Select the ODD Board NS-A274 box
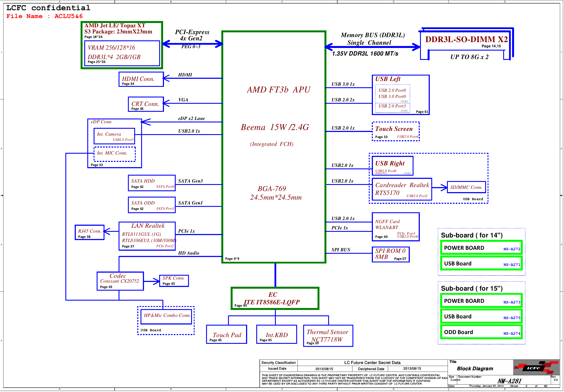The image size is (564, 392). [x=481, y=332]
